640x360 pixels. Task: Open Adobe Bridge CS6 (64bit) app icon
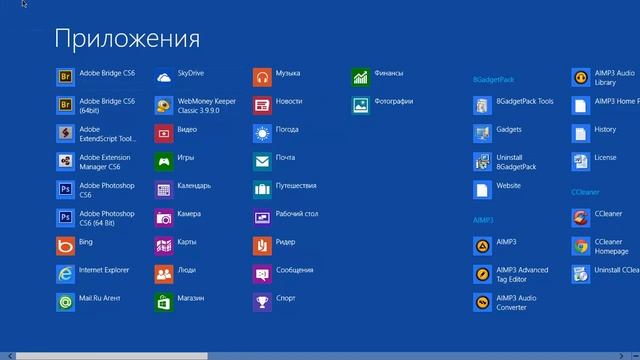pyautogui.click(x=65, y=105)
